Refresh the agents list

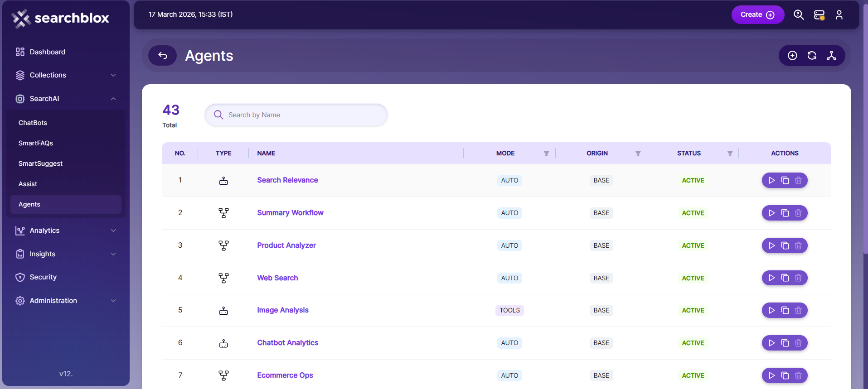pyautogui.click(x=812, y=56)
